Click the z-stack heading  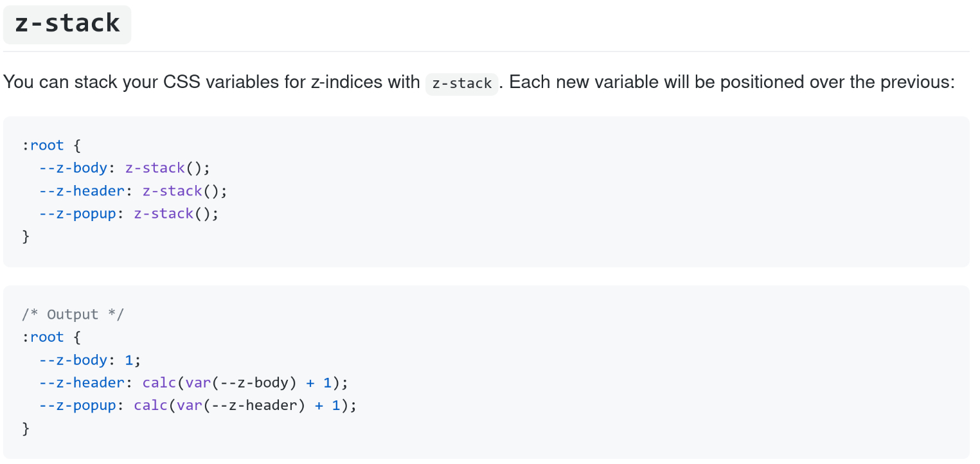coord(67,23)
